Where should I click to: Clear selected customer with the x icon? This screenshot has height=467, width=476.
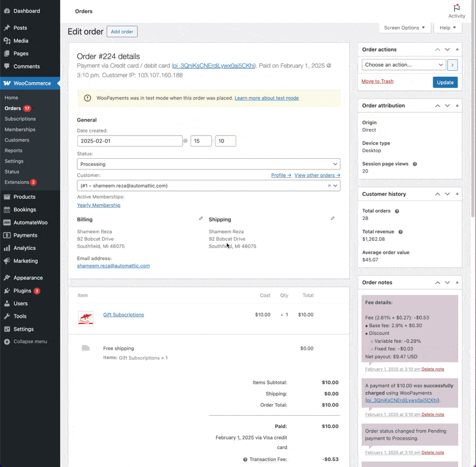coord(329,186)
